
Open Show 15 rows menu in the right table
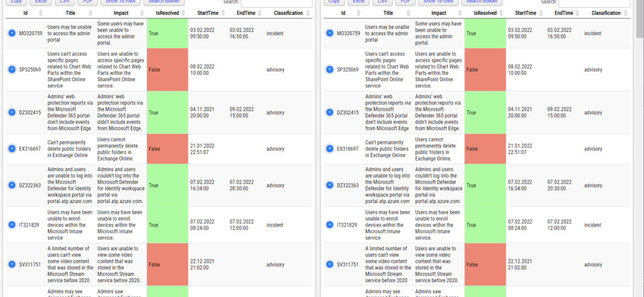point(438,2)
